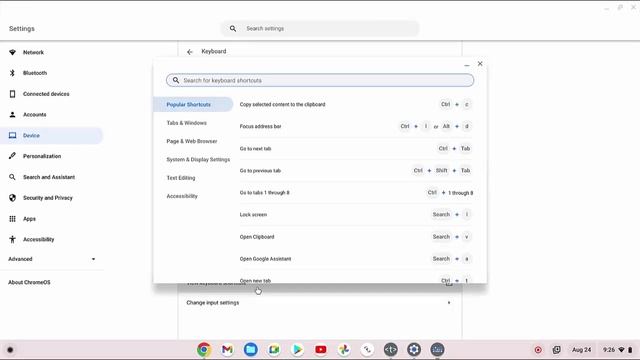This screenshot has width=640, height=360.
Task: Click the 'Go to next tab' row
Action: tap(356, 149)
